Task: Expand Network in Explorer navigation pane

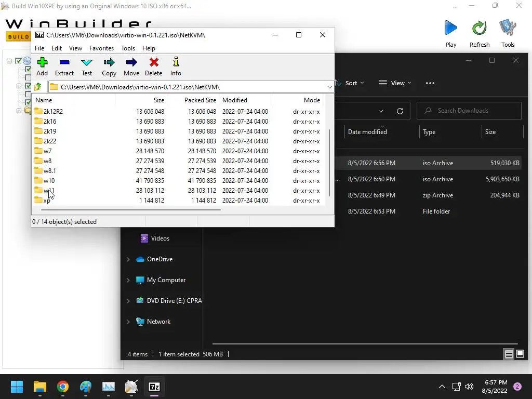Action: click(x=128, y=322)
